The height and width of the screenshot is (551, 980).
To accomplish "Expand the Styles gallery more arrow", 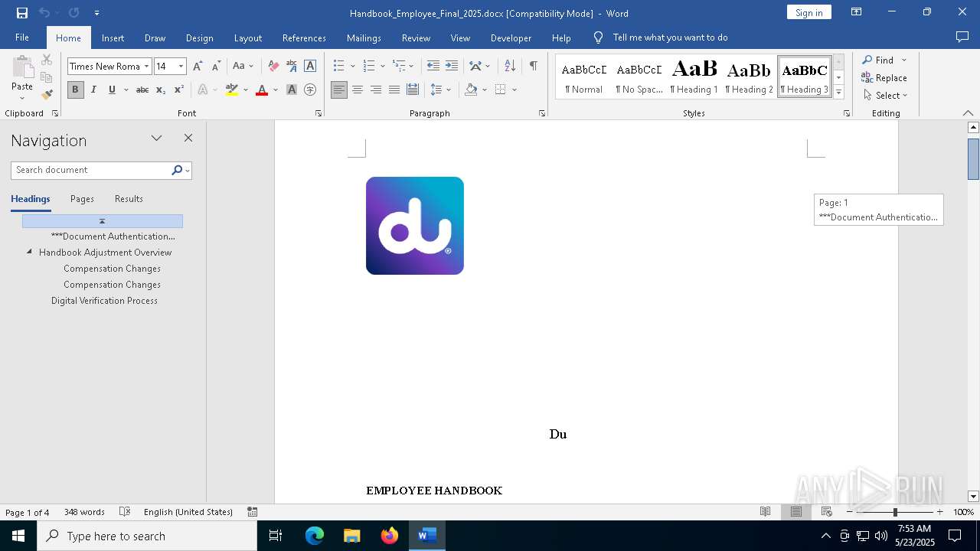I will [838, 93].
